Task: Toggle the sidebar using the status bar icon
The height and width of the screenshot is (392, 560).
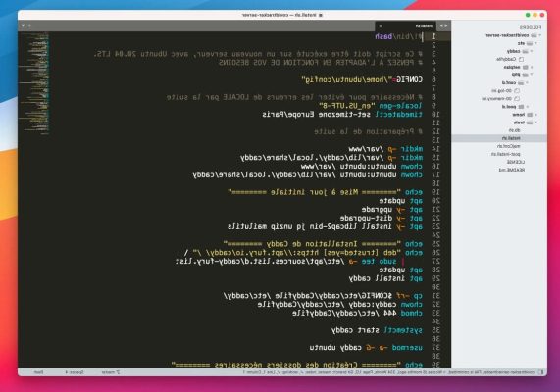Action: pyautogui.click(x=541, y=372)
